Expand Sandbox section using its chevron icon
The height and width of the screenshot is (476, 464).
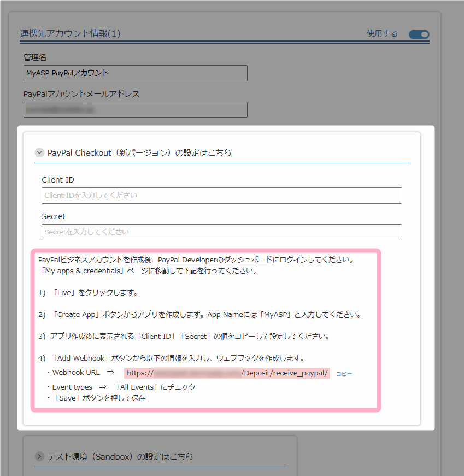click(x=39, y=456)
